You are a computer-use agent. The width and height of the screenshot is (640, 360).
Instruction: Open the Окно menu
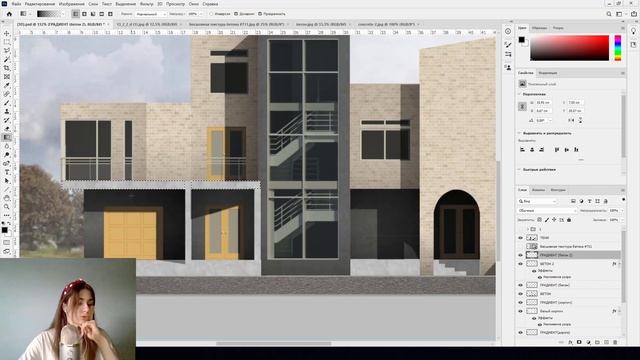(194, 4)
